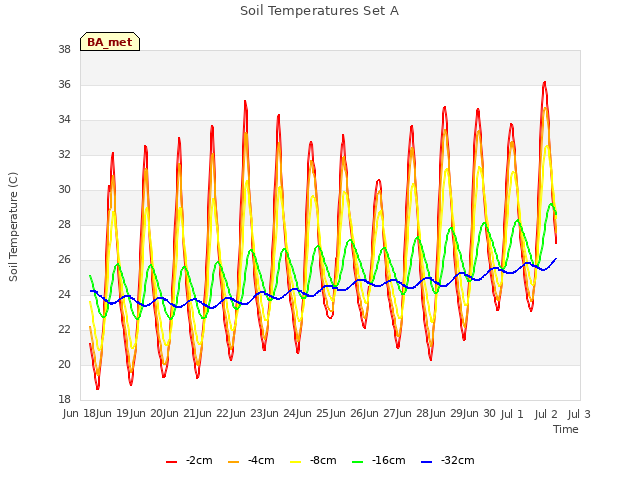Click the Jun 22 x-axis date label
640x480 pixels.
(213, 414)
